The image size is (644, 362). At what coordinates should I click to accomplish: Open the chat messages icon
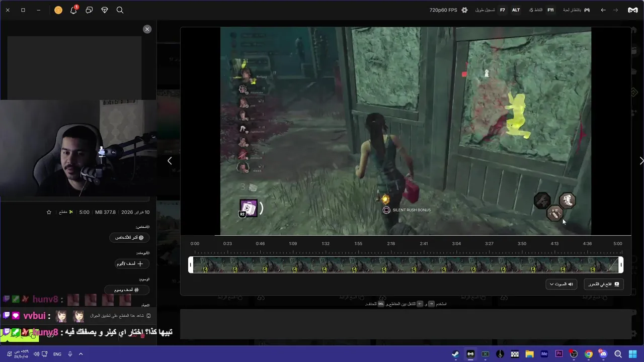[89, 10]
